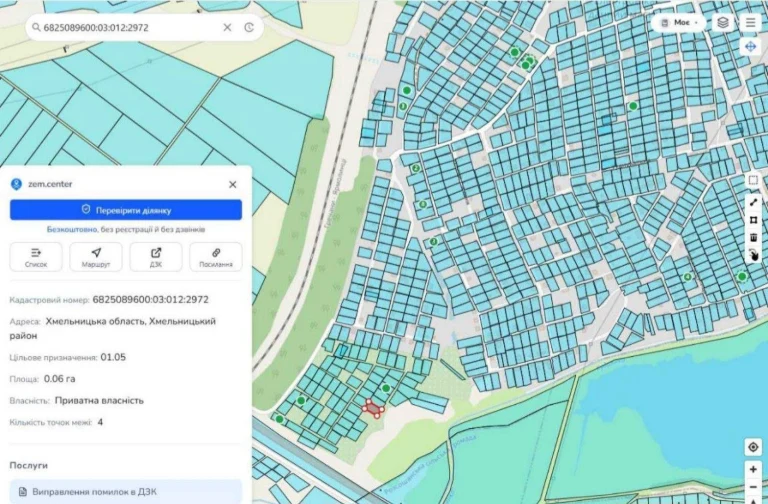Click the zem.center logo icon
This screenshot has height=504, width=768.
point(16,184)
